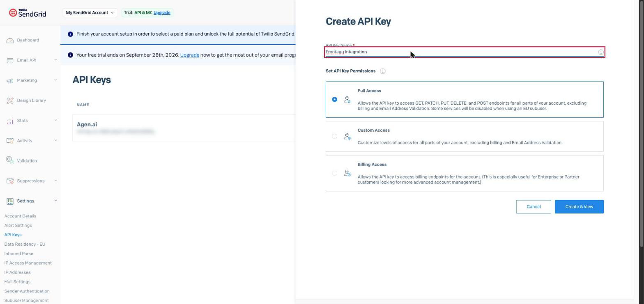Open API Keys under Settings
This screenshot has height=304, width=644.
13,235
